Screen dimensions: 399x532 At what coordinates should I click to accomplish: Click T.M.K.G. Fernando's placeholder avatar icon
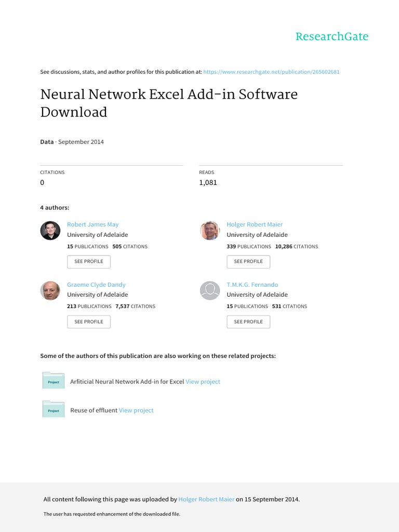pos(210,290)
